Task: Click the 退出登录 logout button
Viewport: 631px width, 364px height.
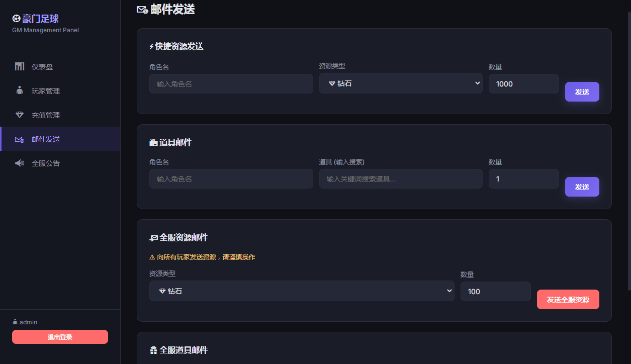Action: point(60,337)
